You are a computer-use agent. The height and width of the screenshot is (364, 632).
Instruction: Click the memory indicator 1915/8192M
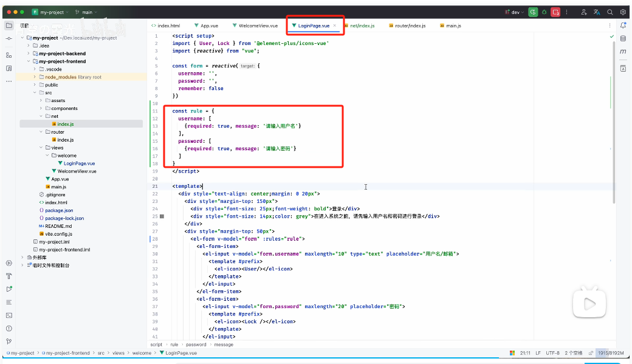pos(611,353)
